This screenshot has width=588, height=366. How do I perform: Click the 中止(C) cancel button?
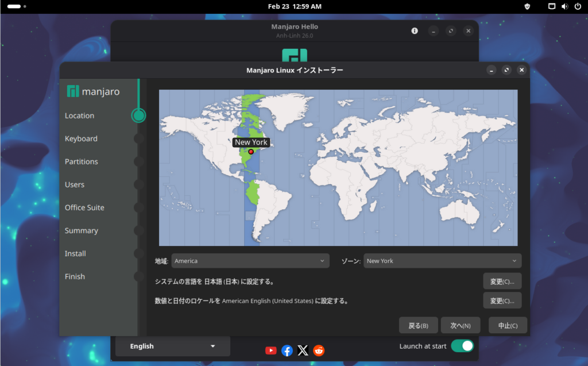pyautogui.click(x=508, y=325)
